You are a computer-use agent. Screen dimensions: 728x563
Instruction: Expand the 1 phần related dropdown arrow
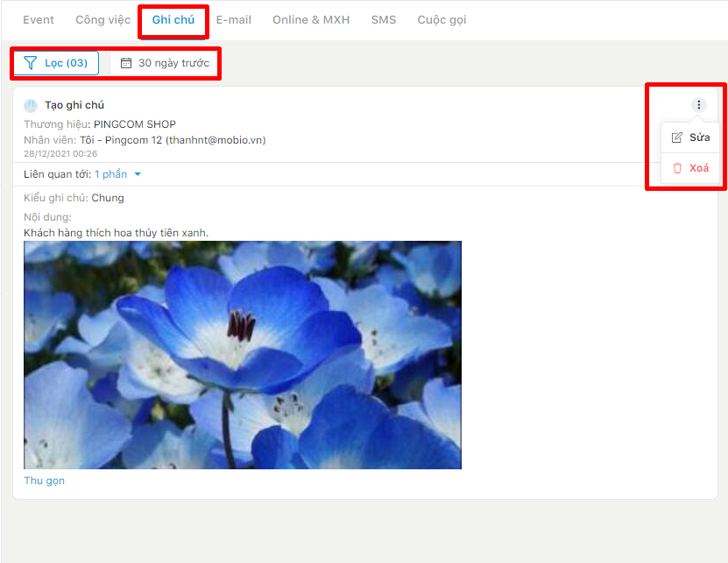(138, 174)
